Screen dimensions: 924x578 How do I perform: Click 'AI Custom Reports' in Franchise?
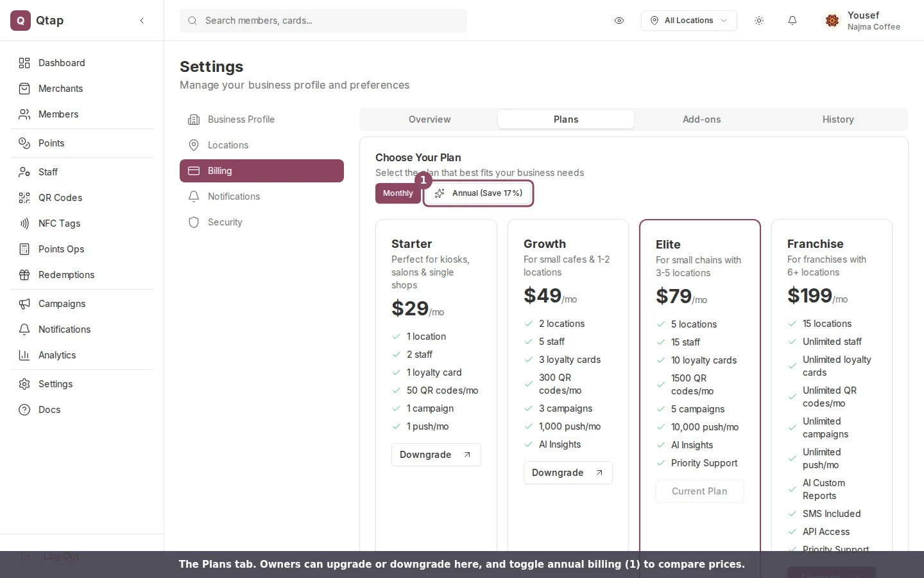(x=824, y=489)
